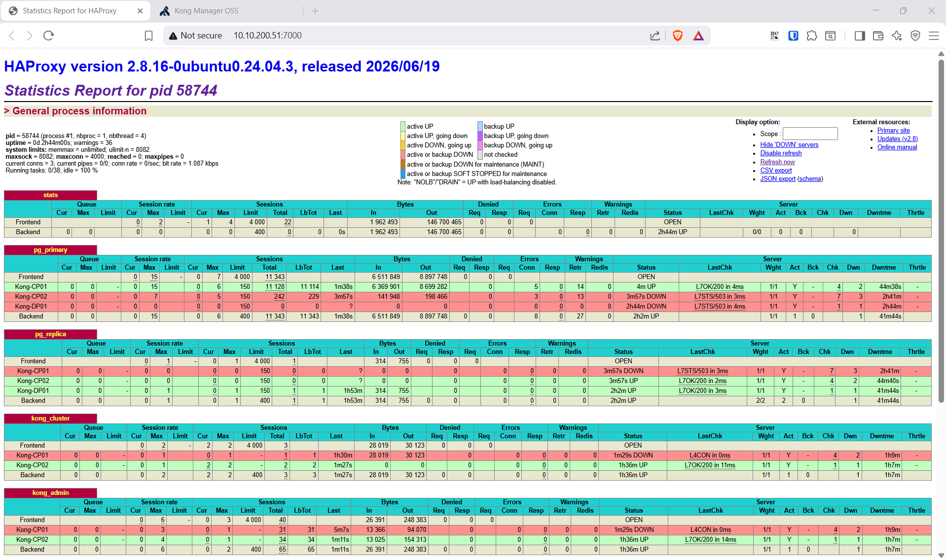946x560 pixels.
Task: Click into the Scope input field
Action: click(810, 134)
